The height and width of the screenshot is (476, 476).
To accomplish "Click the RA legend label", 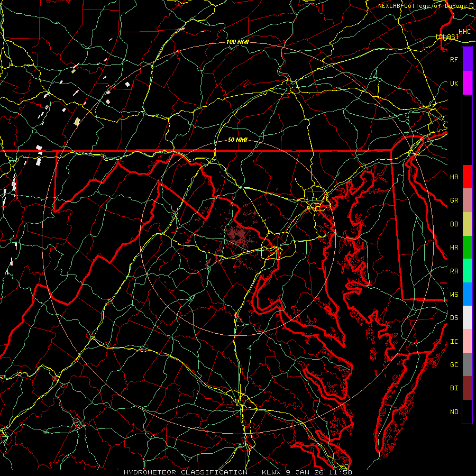I will [454, 271].
